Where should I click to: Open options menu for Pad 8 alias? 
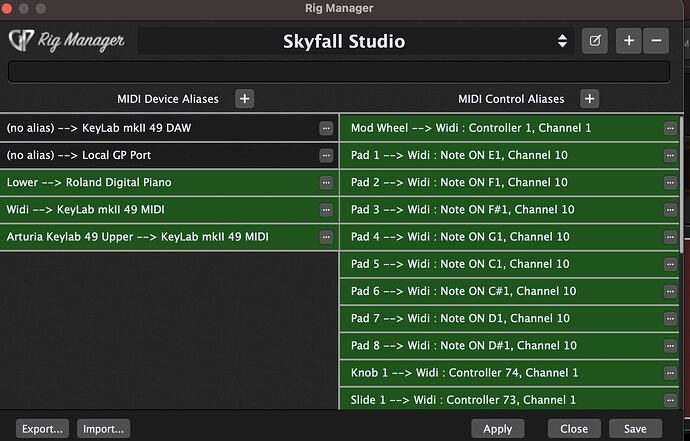click(670, 346)
